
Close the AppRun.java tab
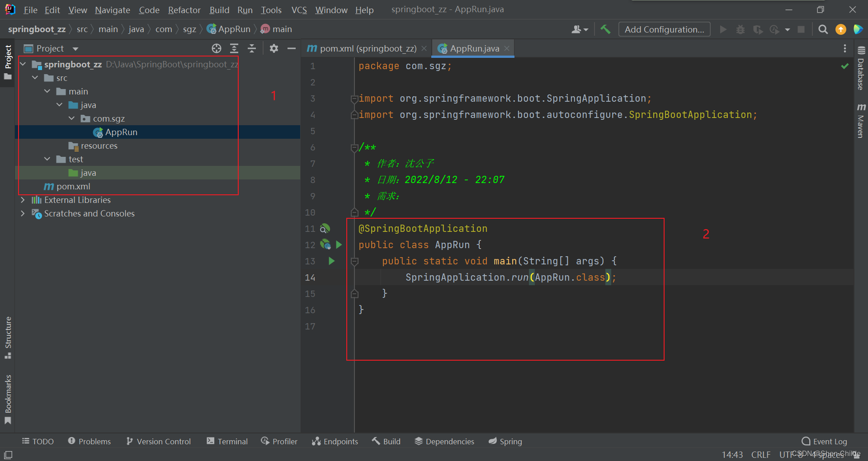point(507,48)
